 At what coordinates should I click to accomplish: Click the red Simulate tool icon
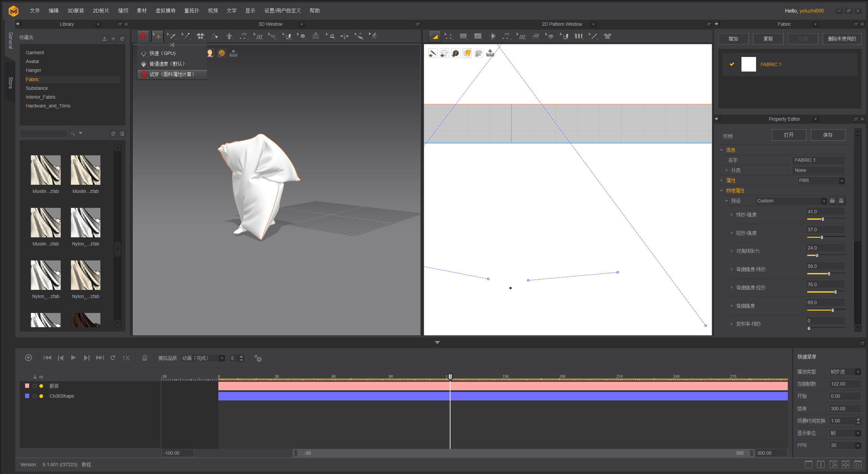click(x=143, y=36)
